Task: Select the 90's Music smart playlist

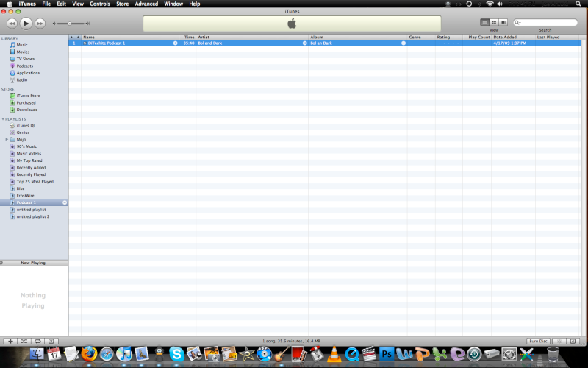Action: (x=26, y=146)
